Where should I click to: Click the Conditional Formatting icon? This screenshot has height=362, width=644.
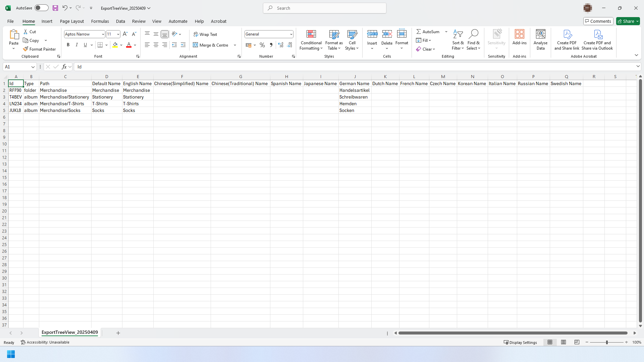pyautogui.click(x=311, y=34)
